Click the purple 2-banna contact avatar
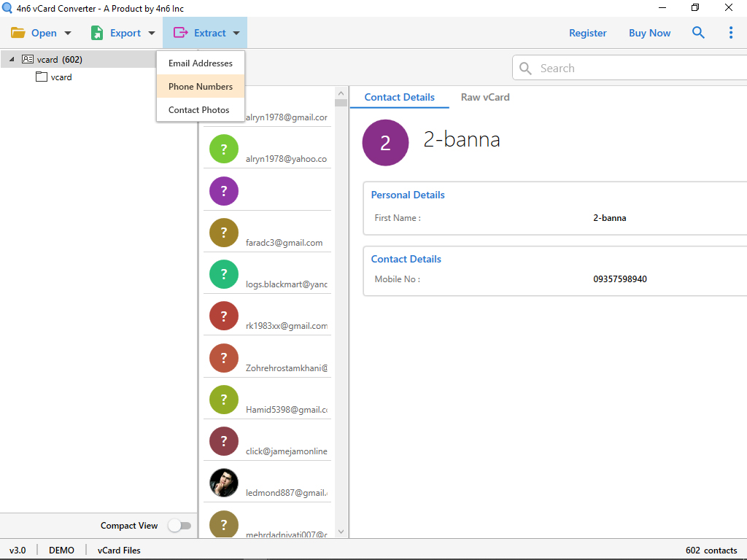 pos(385,142)
